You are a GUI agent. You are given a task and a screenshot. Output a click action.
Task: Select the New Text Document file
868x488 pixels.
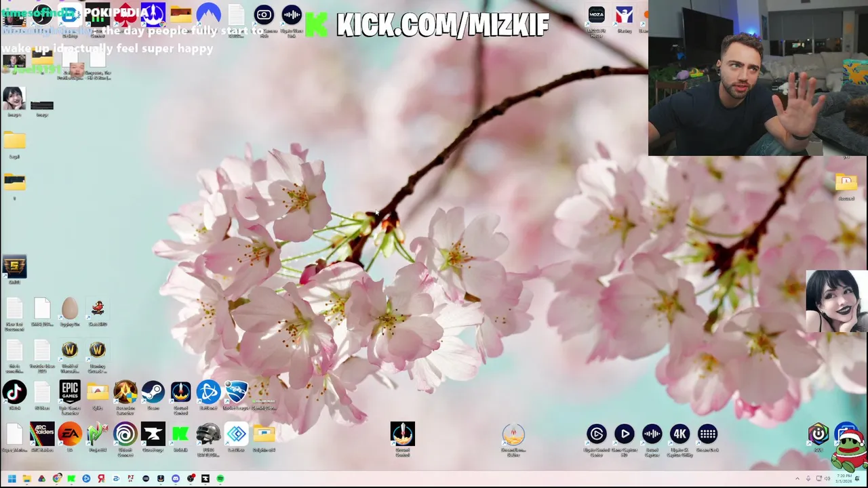coord(14,309)
